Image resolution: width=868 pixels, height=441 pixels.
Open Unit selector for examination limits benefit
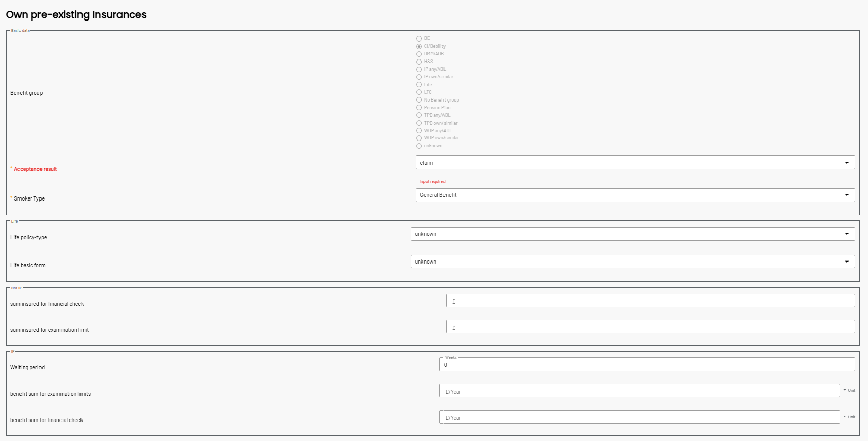[x=849, y=390]
